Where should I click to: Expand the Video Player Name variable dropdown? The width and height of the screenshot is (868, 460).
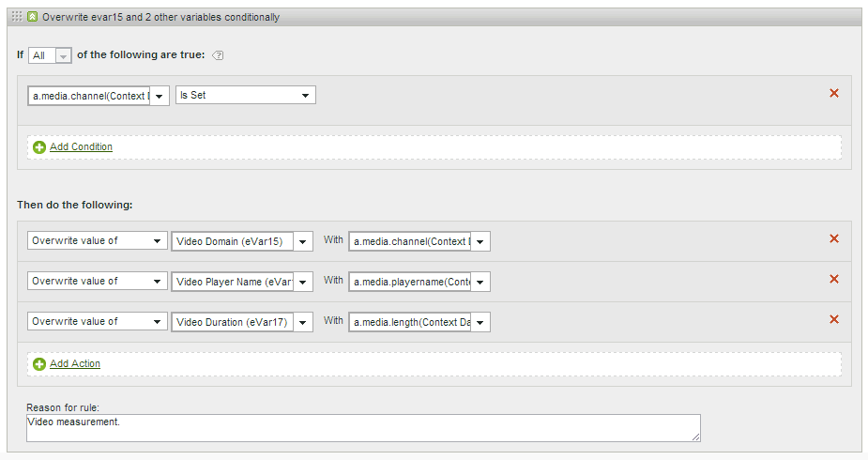pyautogui.click(x=242, y=282)
